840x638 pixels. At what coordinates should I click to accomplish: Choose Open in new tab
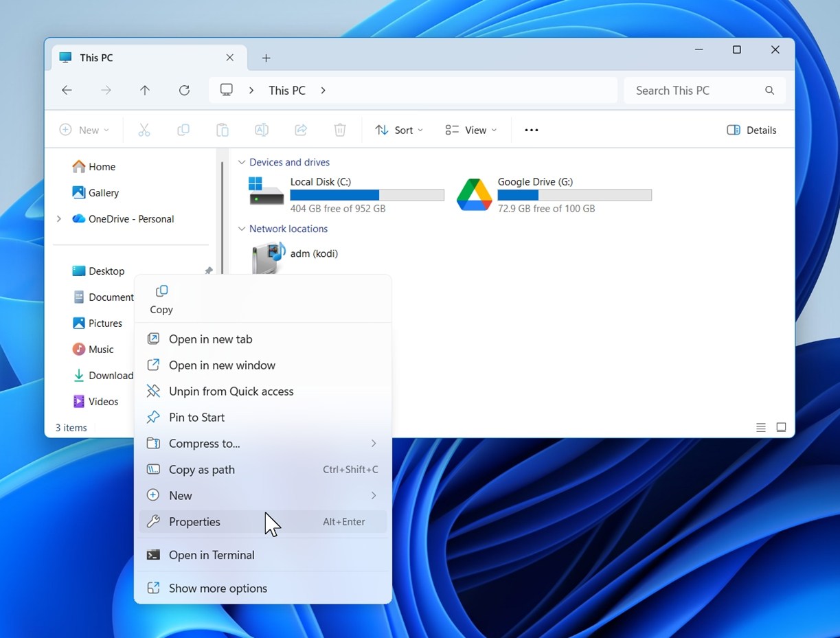click(263, 339)
